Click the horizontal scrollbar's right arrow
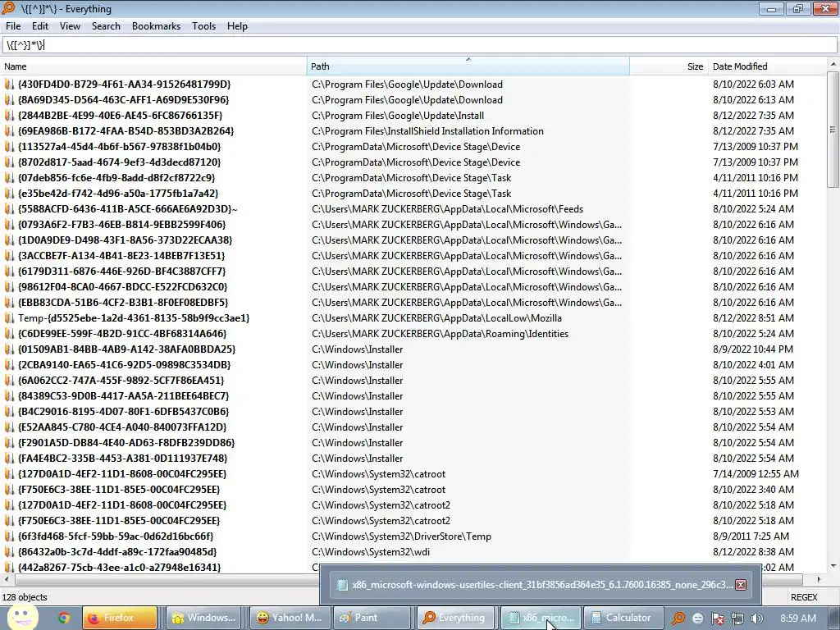The height and width of the screenshot is (630, 840). point(819,579)
